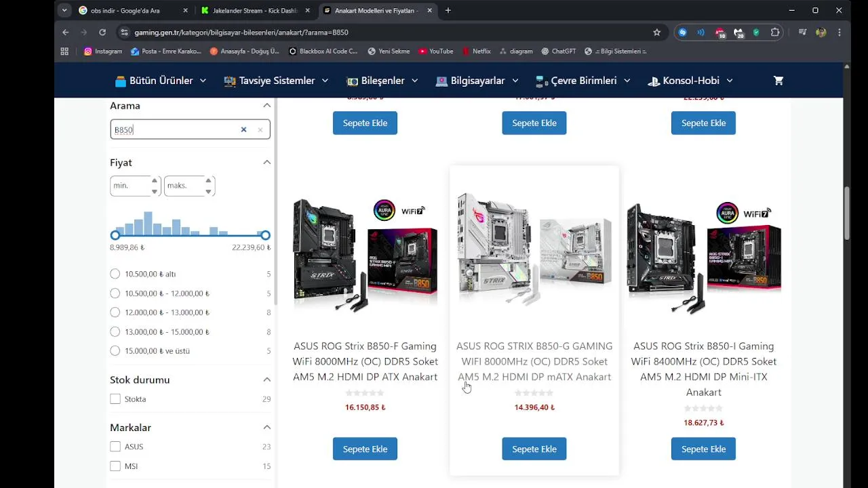Open Chrome's three-dot menu
Image resolution: width=868 pixels, height=488 pixels.
tap(840, 33)
